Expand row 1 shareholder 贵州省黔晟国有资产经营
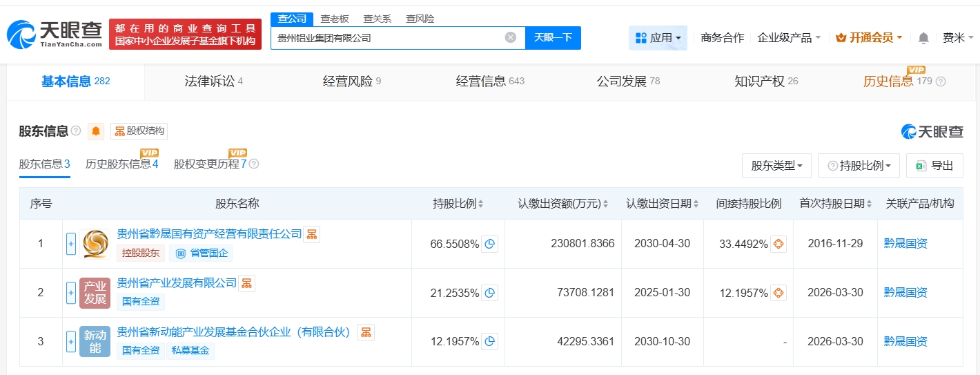Screen dimensions: 980x375 [x=71, y=244]
